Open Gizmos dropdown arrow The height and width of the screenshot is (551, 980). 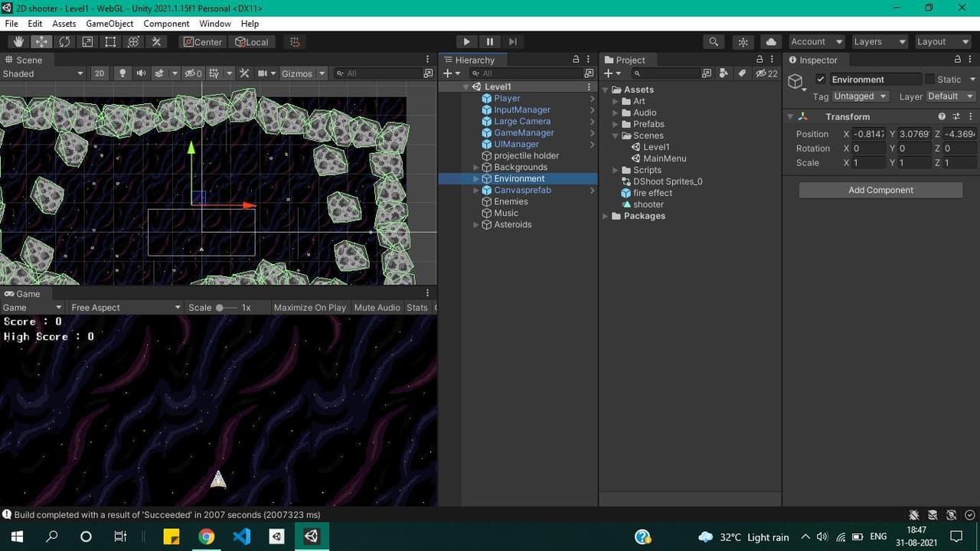pyautogui.click(x=322, y=73)
